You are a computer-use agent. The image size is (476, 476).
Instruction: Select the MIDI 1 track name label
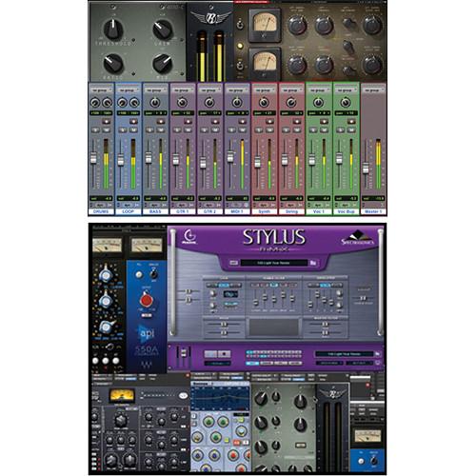237,211
